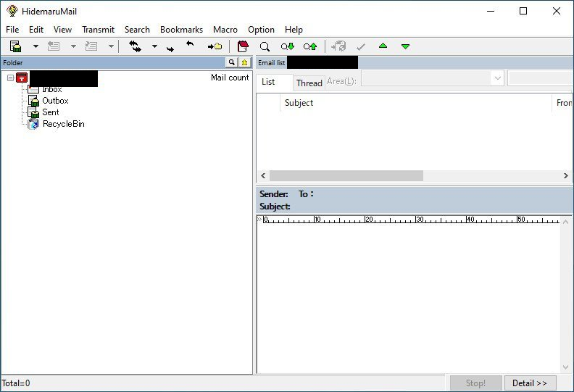Viewport: 574px width, 392px height.
Task: Open the Address book red notebook icon
Action: [x=243, y=46]
